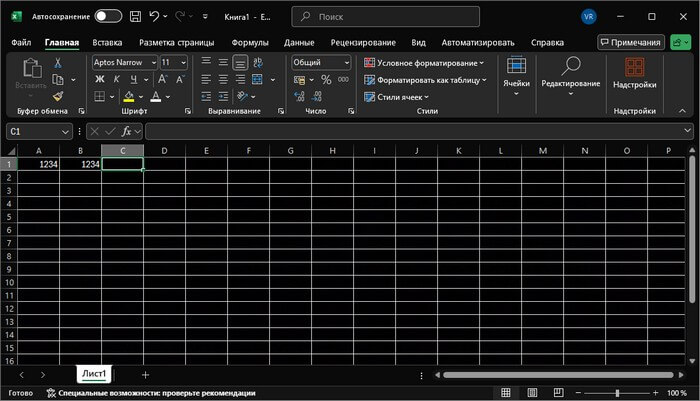Click the Merge and Center cells icon
Image resolution: width=700 pixels, height=401 pixels.
click(259, 79)
